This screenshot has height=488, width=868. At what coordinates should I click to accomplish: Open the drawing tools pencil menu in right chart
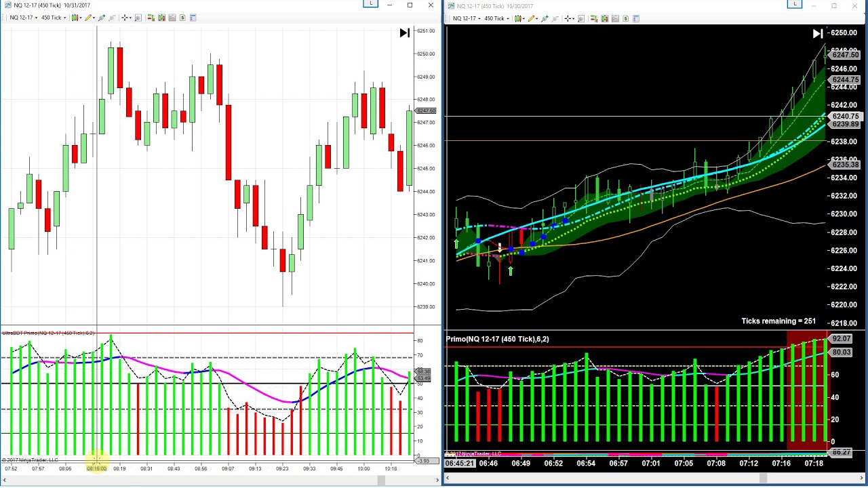point(533,18)
